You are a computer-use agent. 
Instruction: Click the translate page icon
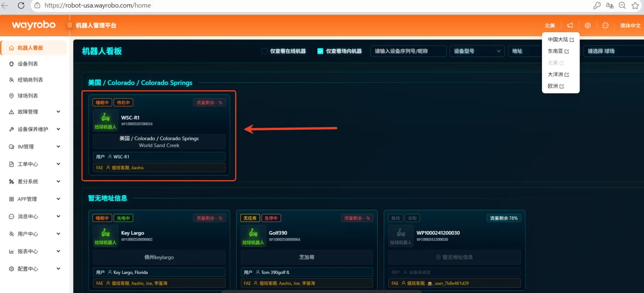point(609,6)
